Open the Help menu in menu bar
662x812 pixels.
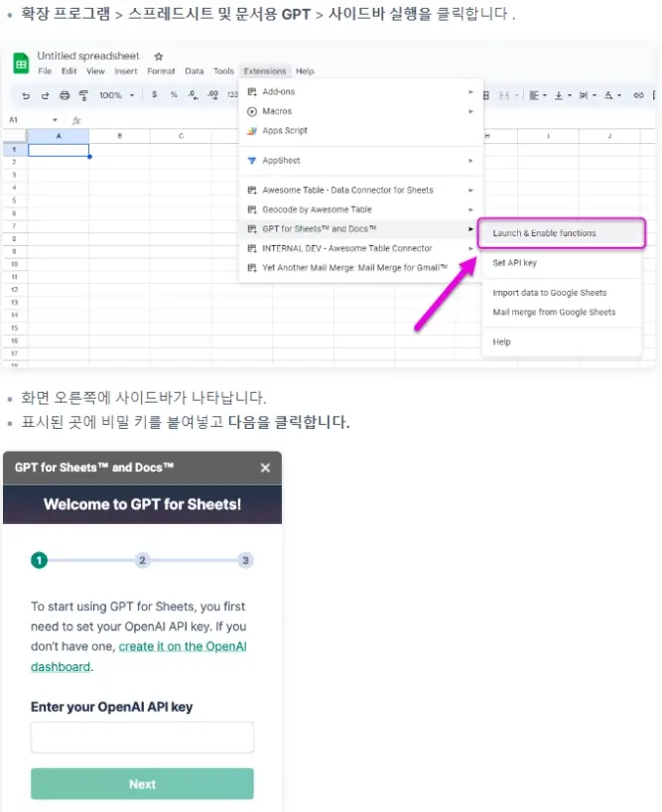[x=305, y=70]
